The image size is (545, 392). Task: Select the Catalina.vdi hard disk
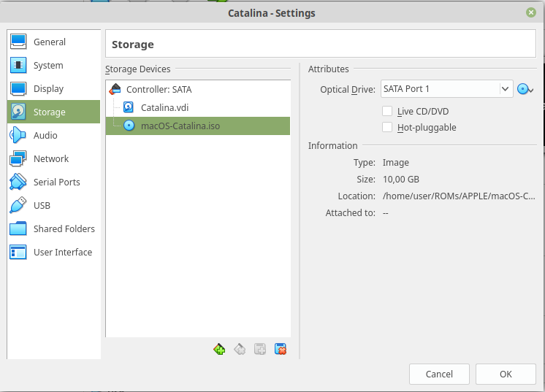pyautogui.click(x=164, y=107)
